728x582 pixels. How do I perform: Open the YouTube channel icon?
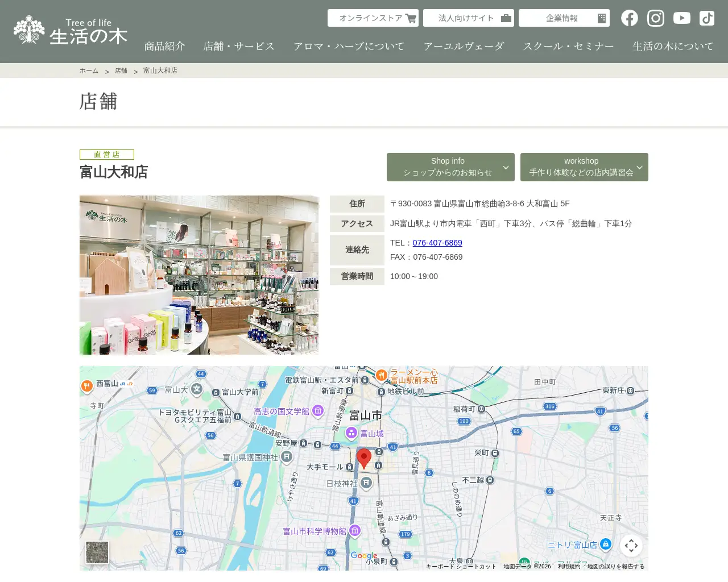(681, 18)
